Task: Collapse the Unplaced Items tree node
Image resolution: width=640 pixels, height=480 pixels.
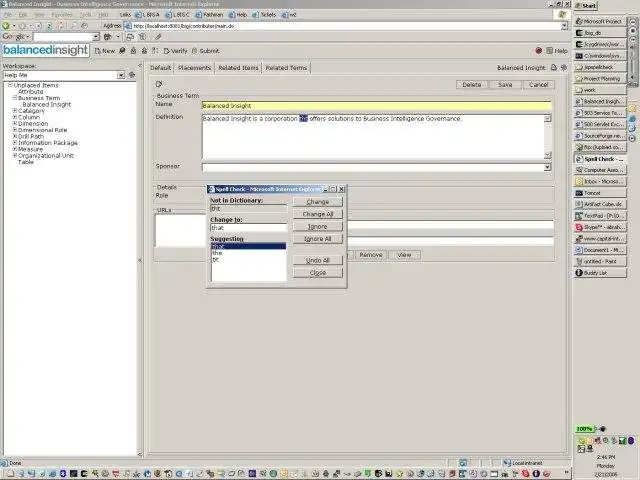Action: [10, 85]
